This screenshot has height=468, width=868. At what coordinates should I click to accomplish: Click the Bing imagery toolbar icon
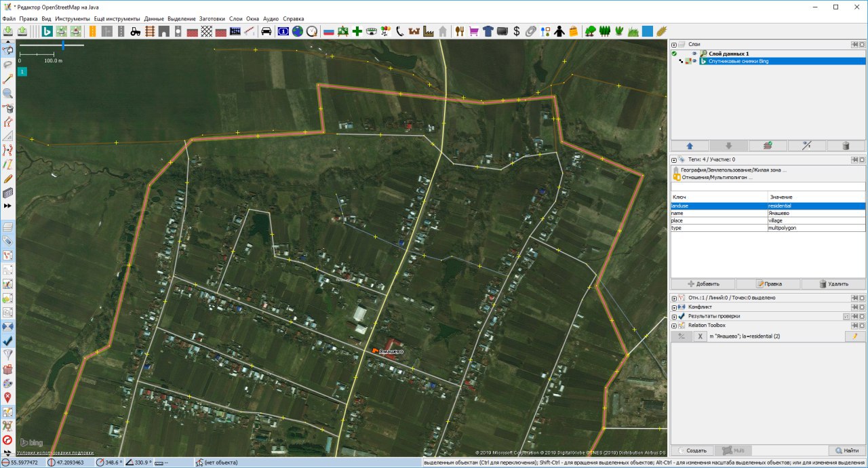47,31
